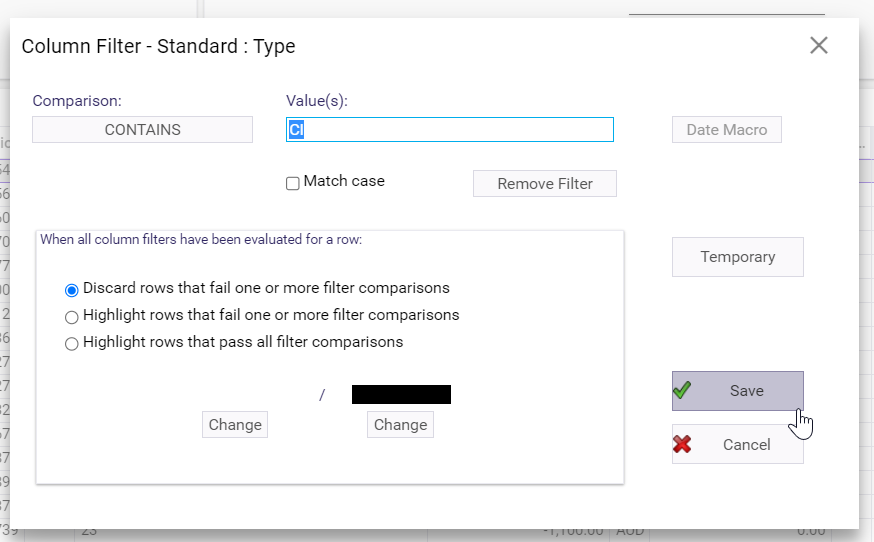This screenshot has height=542, width=874.
Task: Click the Remove Filter button
Action: 545,183
